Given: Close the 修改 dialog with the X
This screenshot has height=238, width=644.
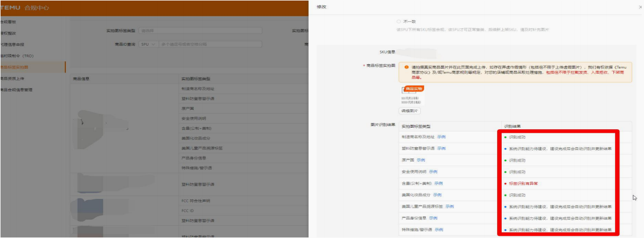Looking at the screenshot, I should tap(641, 7).
